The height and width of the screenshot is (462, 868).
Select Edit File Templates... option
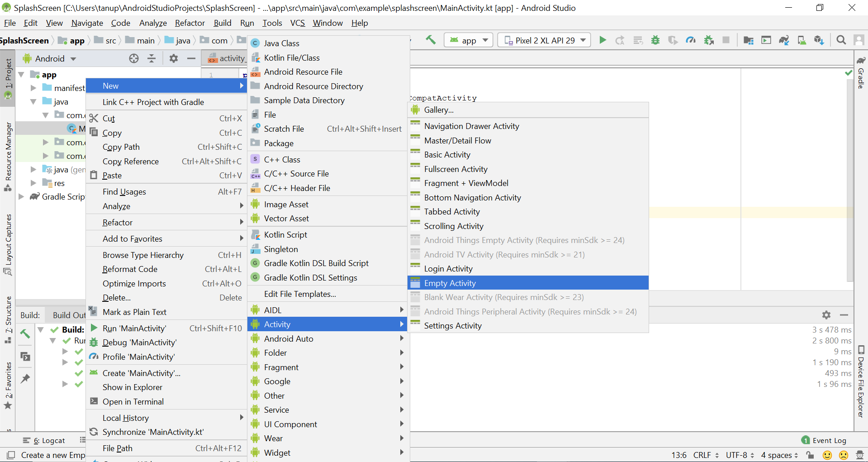coord(328,294)
